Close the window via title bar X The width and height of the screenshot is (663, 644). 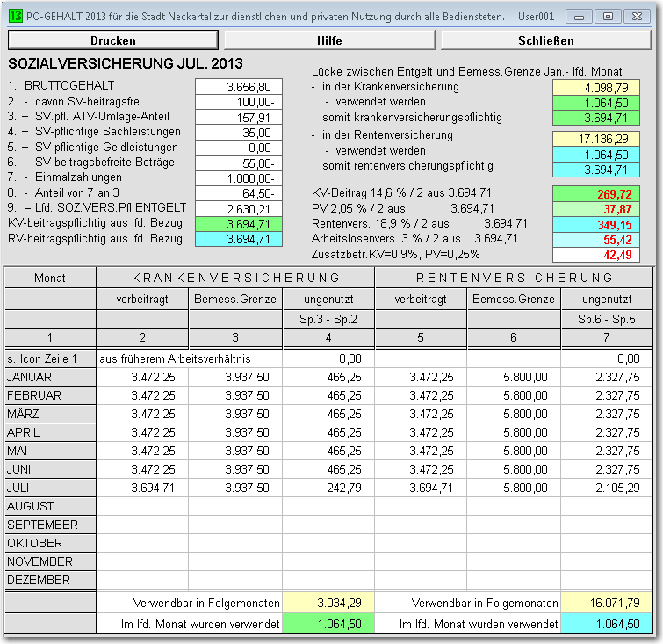pos(637,17)
